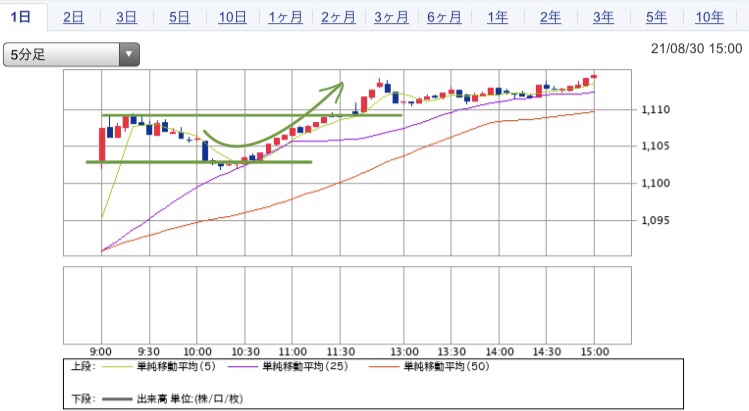Click the 1,095 price axis label
Viewport: 749px width, 411px height.
click(655, 220)
